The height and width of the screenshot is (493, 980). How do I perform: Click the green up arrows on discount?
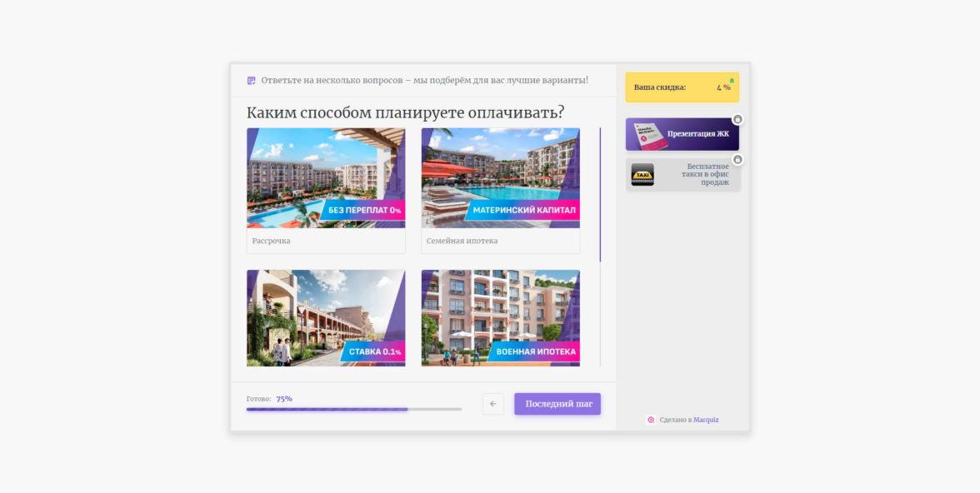coord(732,81)
